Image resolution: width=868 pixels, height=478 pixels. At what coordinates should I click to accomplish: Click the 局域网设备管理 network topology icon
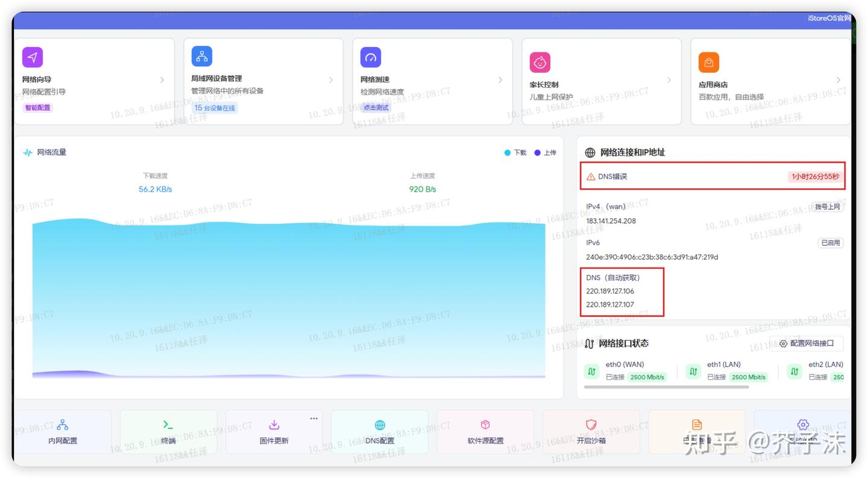pyautogui.click(x=201, y=56)
